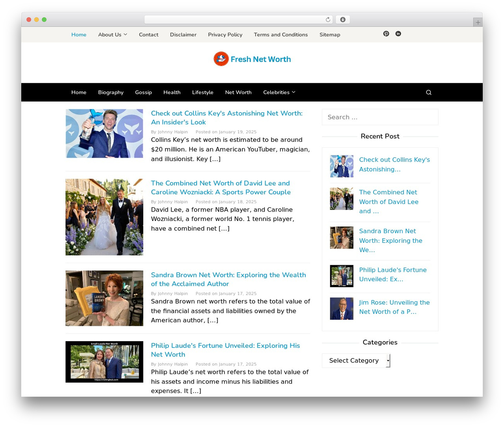Click the Fresh Net Worth logo icon
Image resolution: width=504 pixels, height=427 pixels.
point(221,59)
